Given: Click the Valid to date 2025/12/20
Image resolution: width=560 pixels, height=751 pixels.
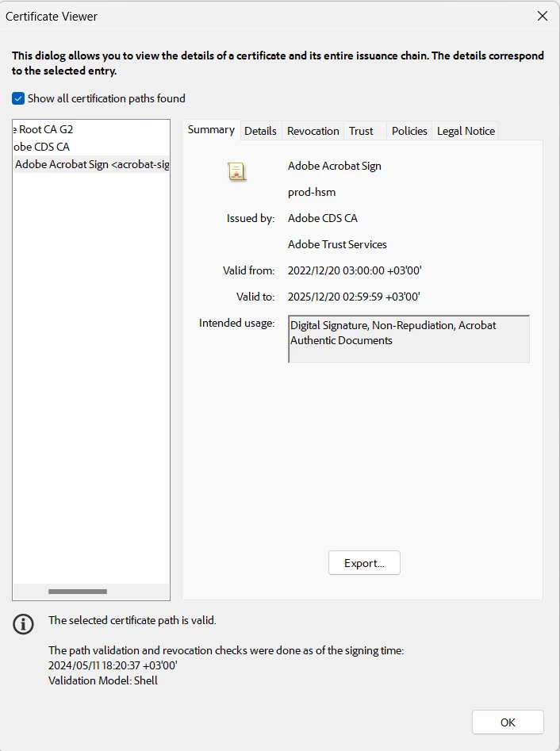Looking at the screenshot, I should [x=354, y=297].
